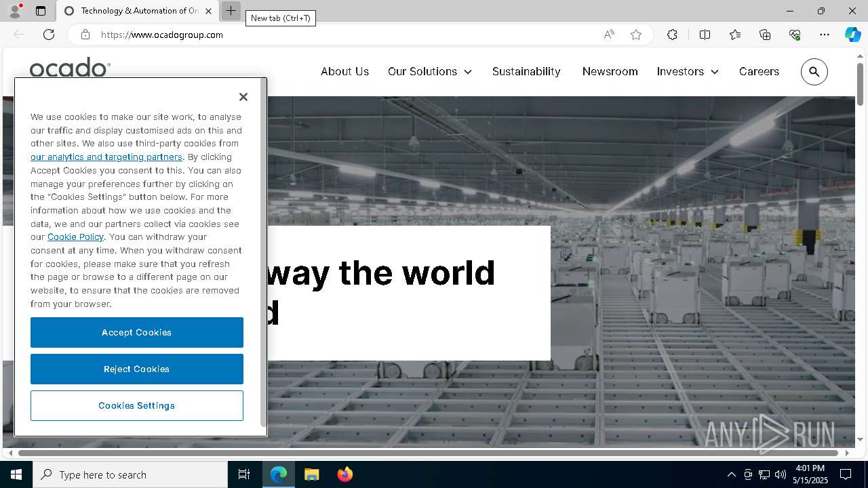The image size is (868, 488).
Task: Open the Windows Start menu
Action: pos(16,474)
